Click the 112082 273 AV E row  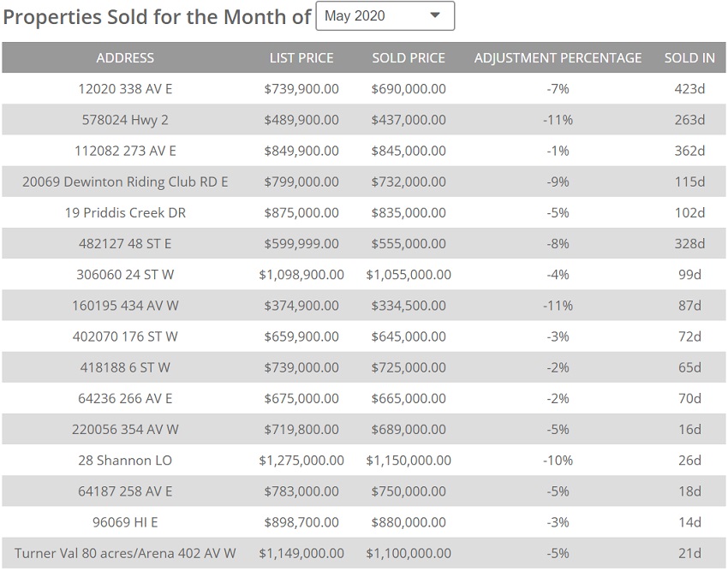125,151
